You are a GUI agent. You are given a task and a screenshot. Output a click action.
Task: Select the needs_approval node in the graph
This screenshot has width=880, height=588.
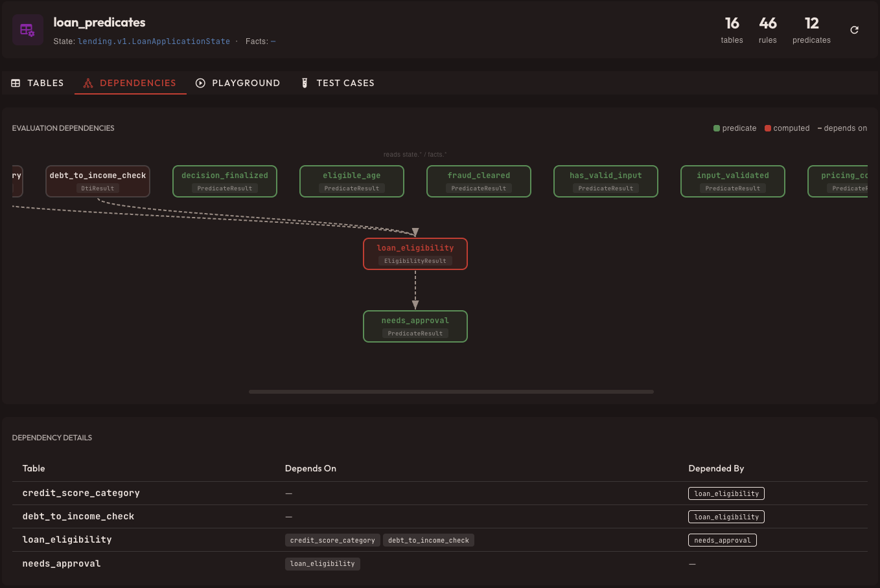tap(415, 326)
